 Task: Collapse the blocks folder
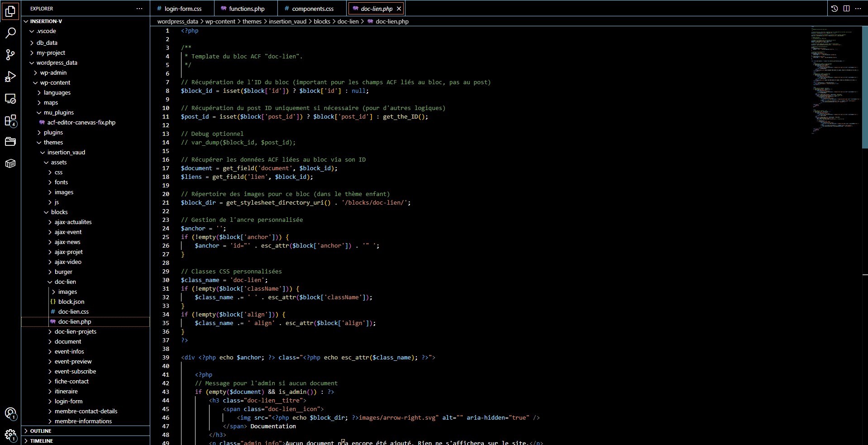(x=59, y=212)
